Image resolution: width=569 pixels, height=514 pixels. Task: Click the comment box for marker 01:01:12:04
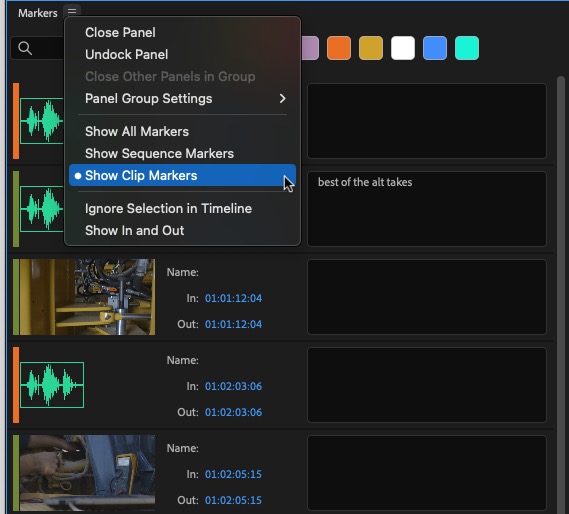coord(427,297)
